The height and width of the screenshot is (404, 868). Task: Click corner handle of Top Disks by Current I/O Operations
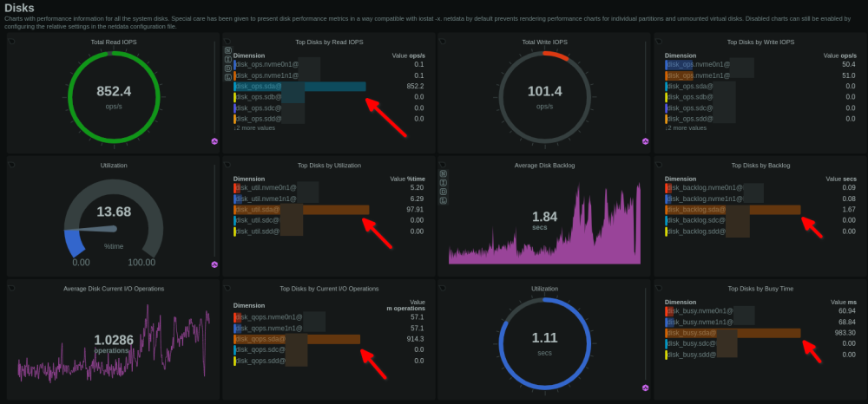click(x=227, y=287)
